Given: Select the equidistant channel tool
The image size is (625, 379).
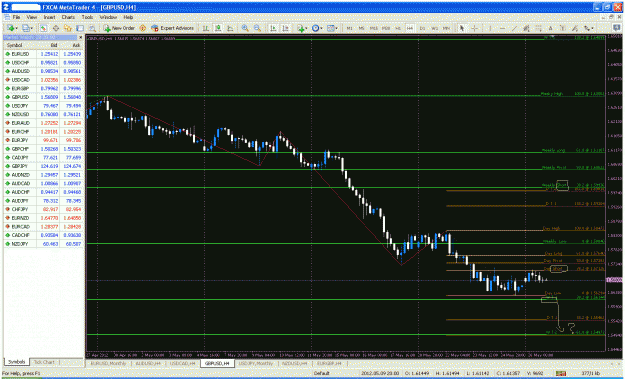Looking at the screenshot, I should coord(526,28).
